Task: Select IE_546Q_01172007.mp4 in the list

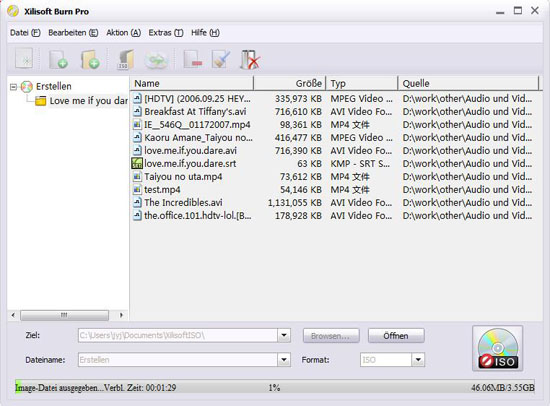Action: click(x=197, y=125)
